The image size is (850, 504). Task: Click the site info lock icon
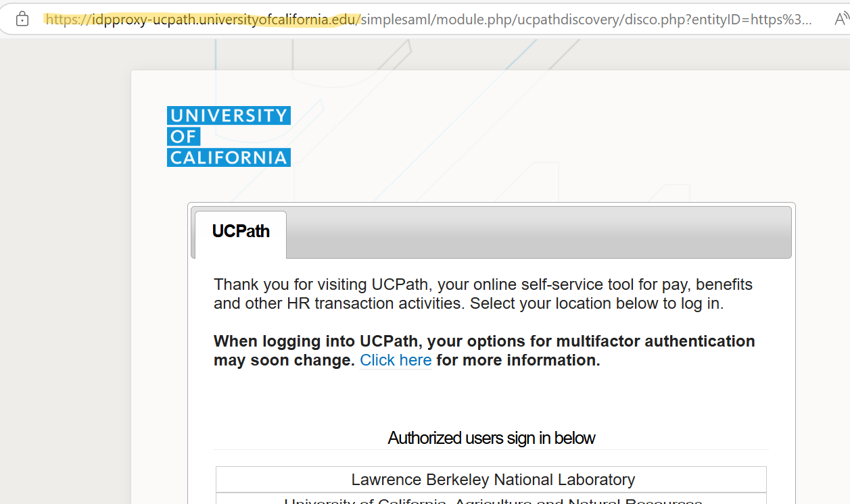(x=22, y=19)
